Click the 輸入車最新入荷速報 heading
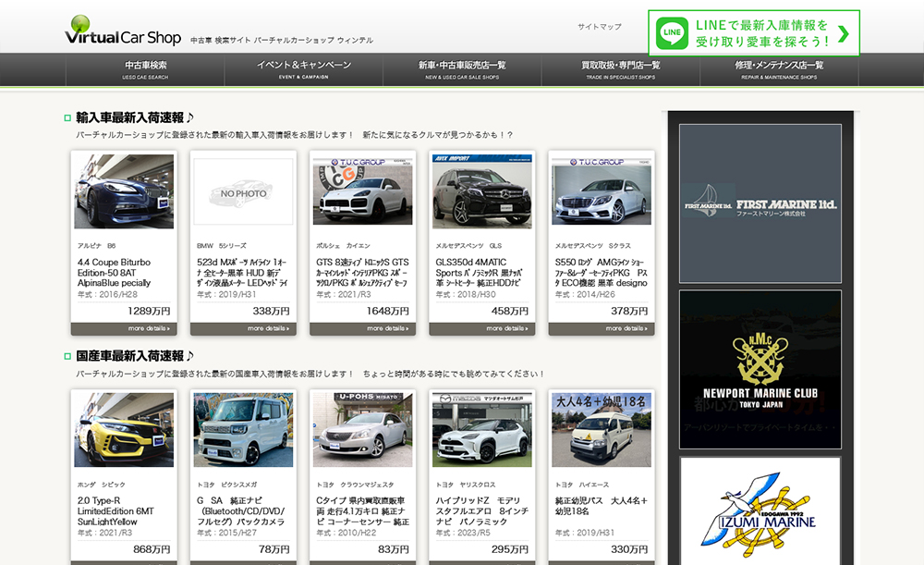Image resolution: width=924 pixels, height=565 pixels. click(x=135, y=118)
